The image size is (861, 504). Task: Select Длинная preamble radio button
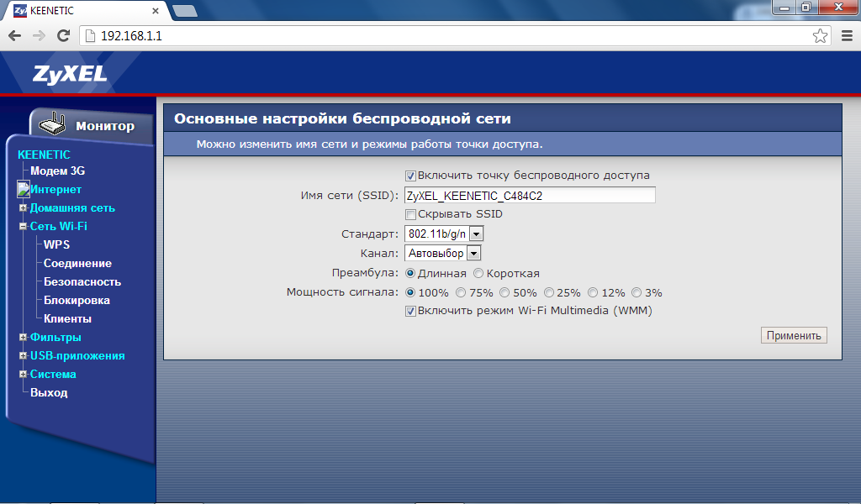tap(410, 273)
